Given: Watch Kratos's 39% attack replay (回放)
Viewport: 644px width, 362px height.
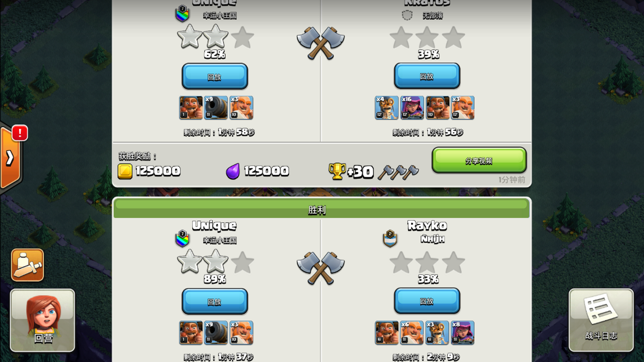Looking at the screenshot, I should coord(427,76).
